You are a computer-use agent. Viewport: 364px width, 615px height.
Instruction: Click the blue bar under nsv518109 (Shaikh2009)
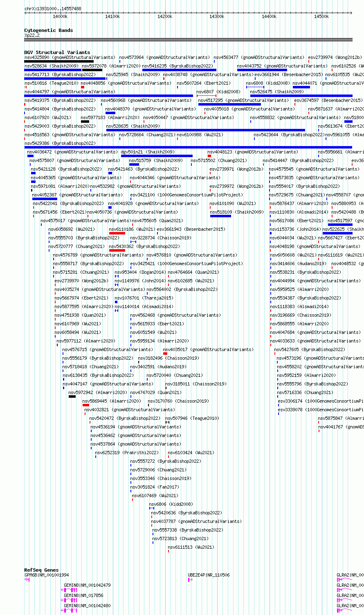pyautogui.click(x=220, y=216)
